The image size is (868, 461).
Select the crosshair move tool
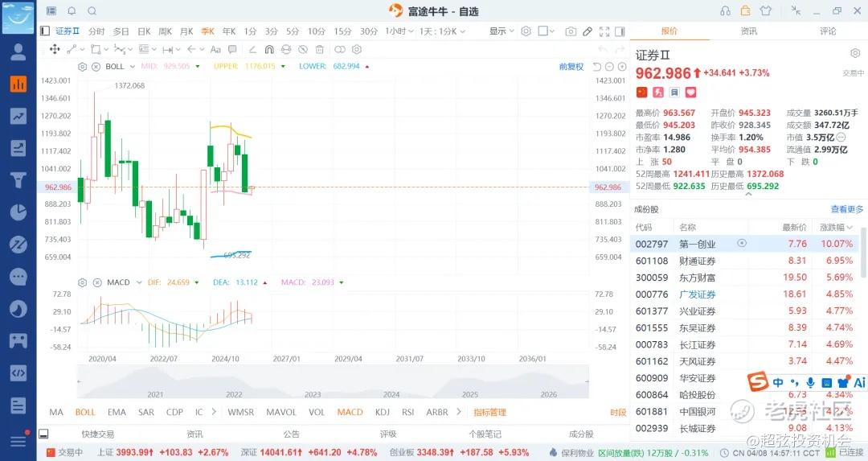click(55, 49)
